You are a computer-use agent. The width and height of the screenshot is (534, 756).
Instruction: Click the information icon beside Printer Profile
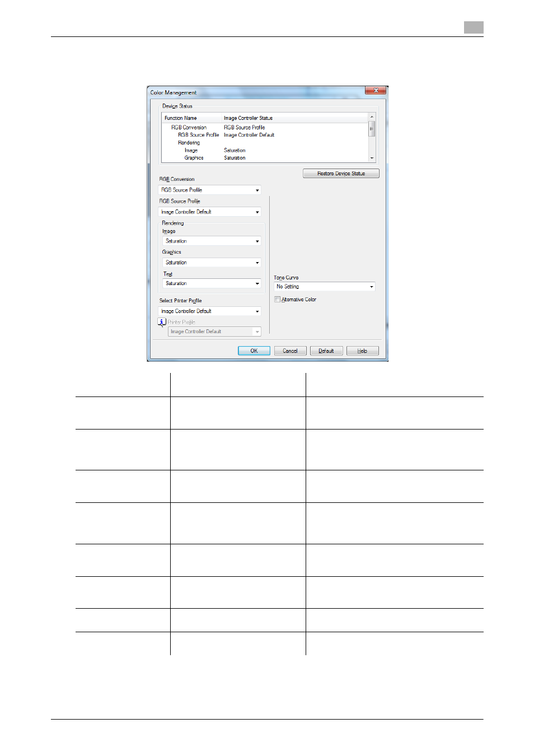tap(162, 322)
